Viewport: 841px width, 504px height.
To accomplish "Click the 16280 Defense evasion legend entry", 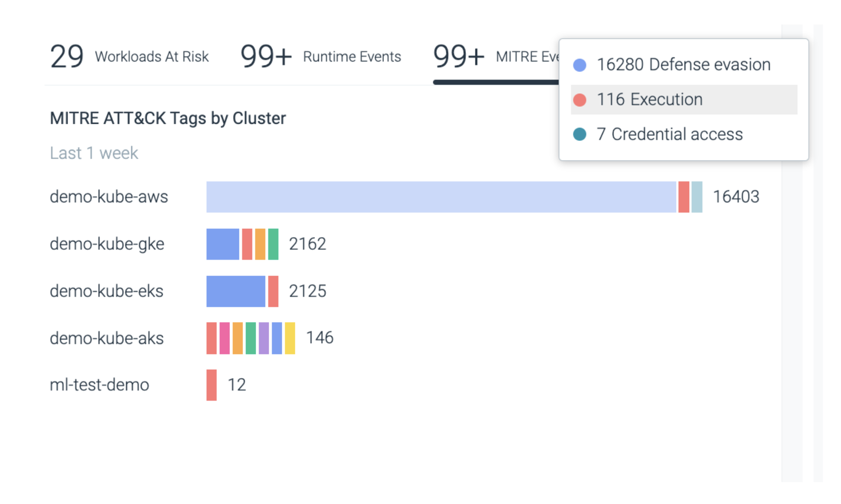I will (x=684, y=64).
